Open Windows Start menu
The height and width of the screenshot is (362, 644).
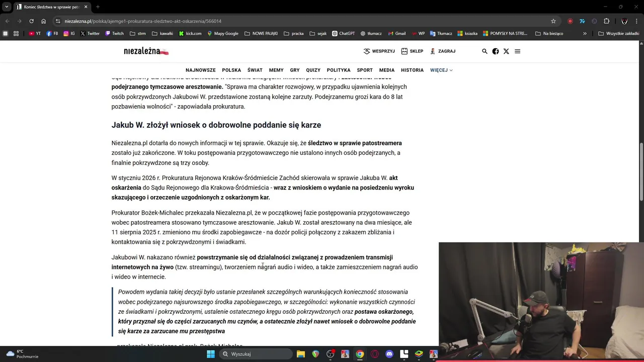pyautogui.click(x=211, y=354)
